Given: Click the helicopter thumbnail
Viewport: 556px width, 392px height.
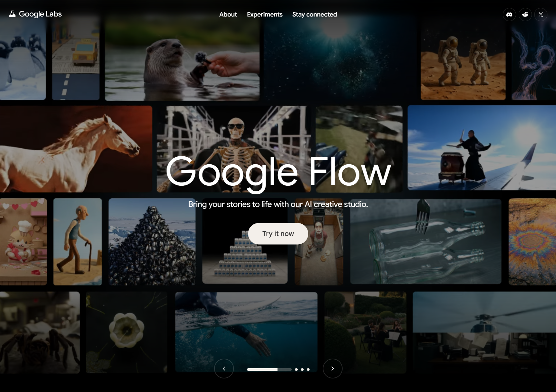Looking at the screenshot, I should point(484,333).
